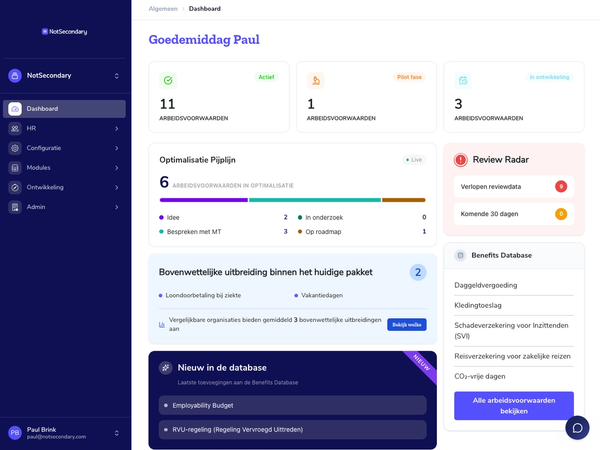Expand the Ontwikkeling chevron
600x450 pixels.
point(117,187)
